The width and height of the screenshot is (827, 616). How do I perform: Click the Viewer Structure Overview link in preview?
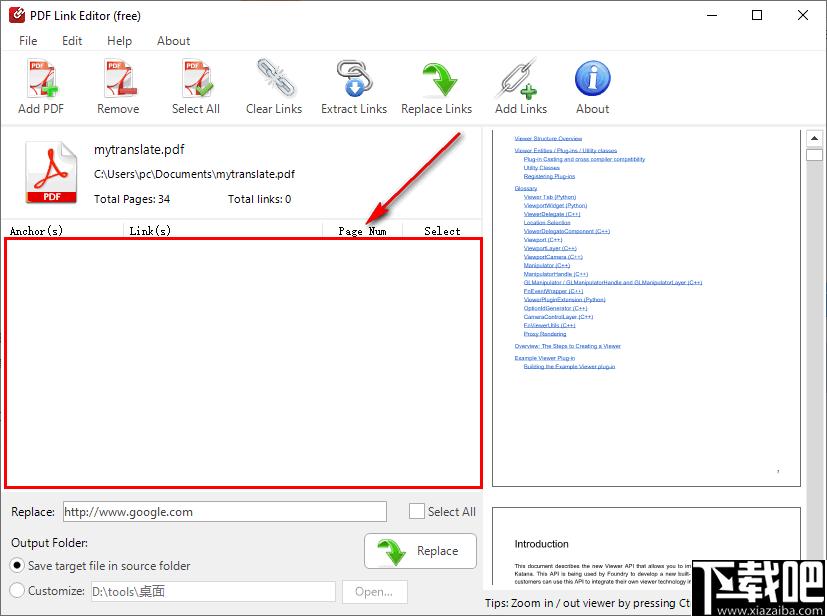pos(548,139)
